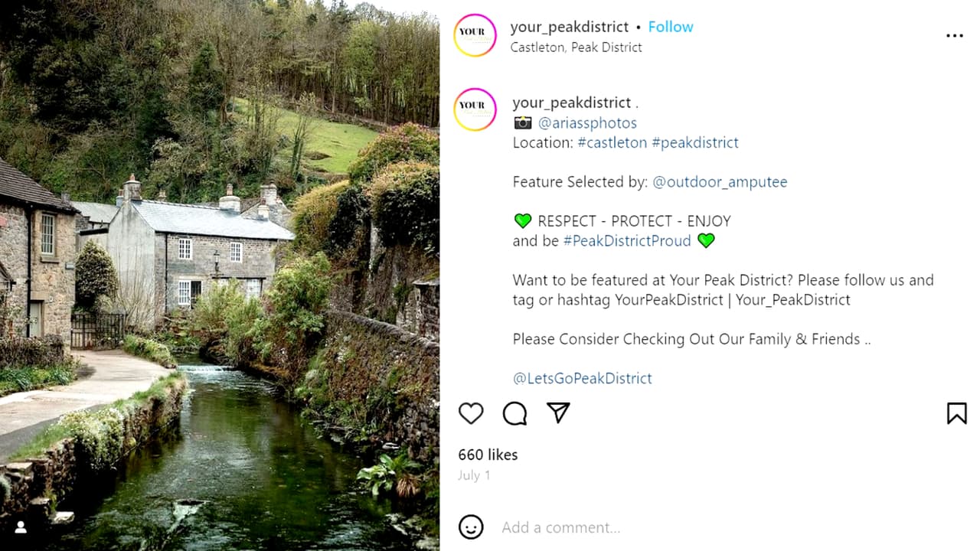
Task: Open the #PeakDistrictProud hashtag
Action: [627, 240]
